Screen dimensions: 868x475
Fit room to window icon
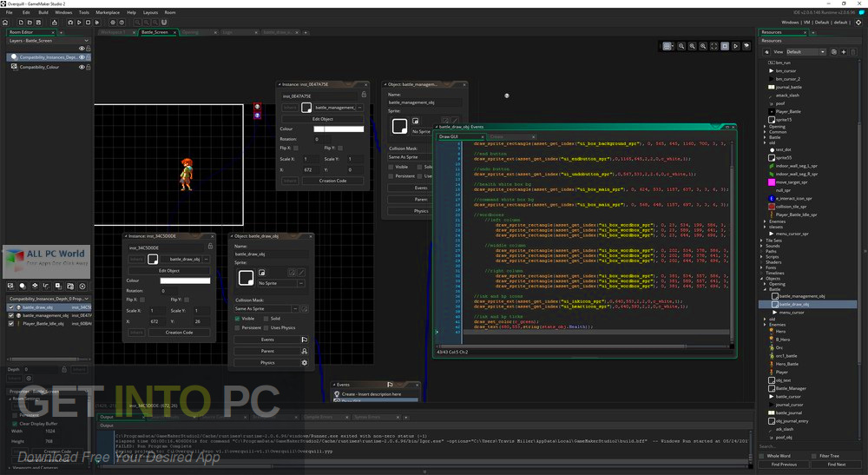714,46
